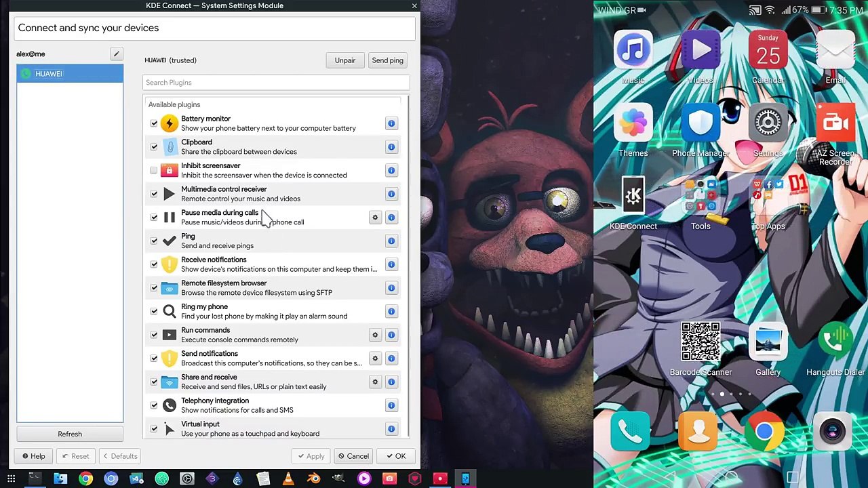Viewport: 868px width, 488px height.
Task: Open Top Apps folder on phone
Action: (x=768, y=203)
